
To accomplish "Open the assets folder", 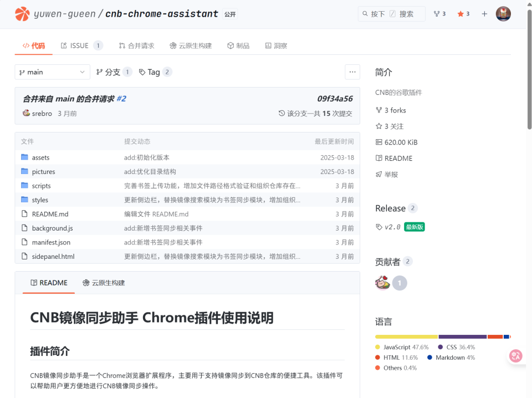I will pyautogui.click(x=40, y=157).
